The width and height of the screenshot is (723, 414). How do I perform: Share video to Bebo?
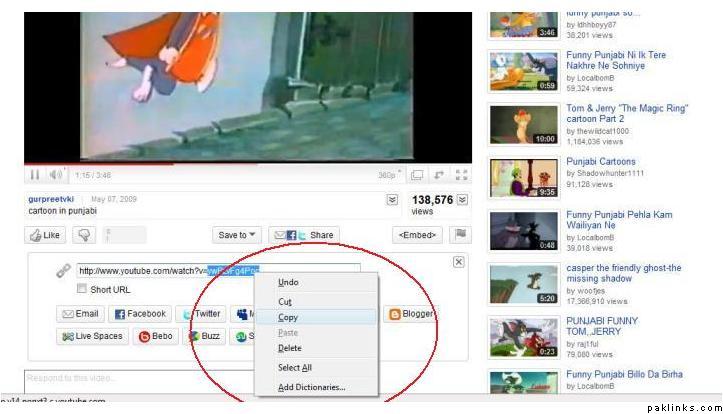coord(156,337)
